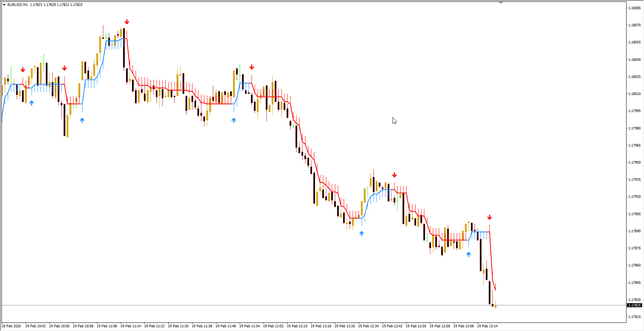This screenshot has height=331, width=644.
Task: Click the red sell arrow at the chart's highest peak
Action: (x=127, y=22)
